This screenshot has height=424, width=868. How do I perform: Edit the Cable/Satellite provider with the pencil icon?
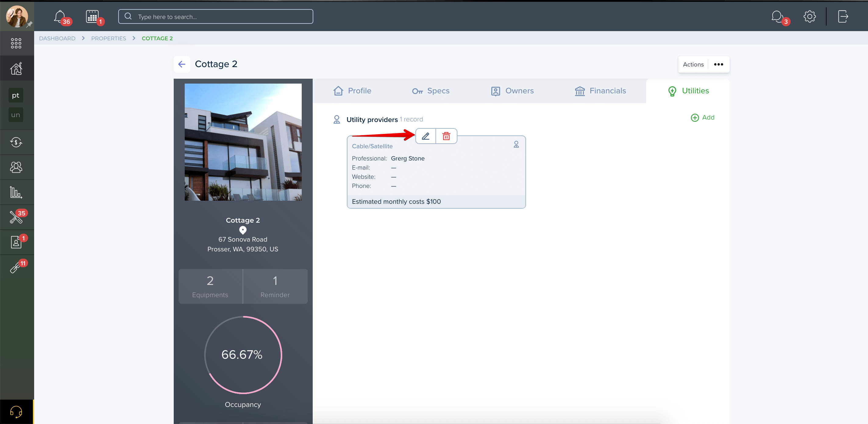(x=425, y=136)
